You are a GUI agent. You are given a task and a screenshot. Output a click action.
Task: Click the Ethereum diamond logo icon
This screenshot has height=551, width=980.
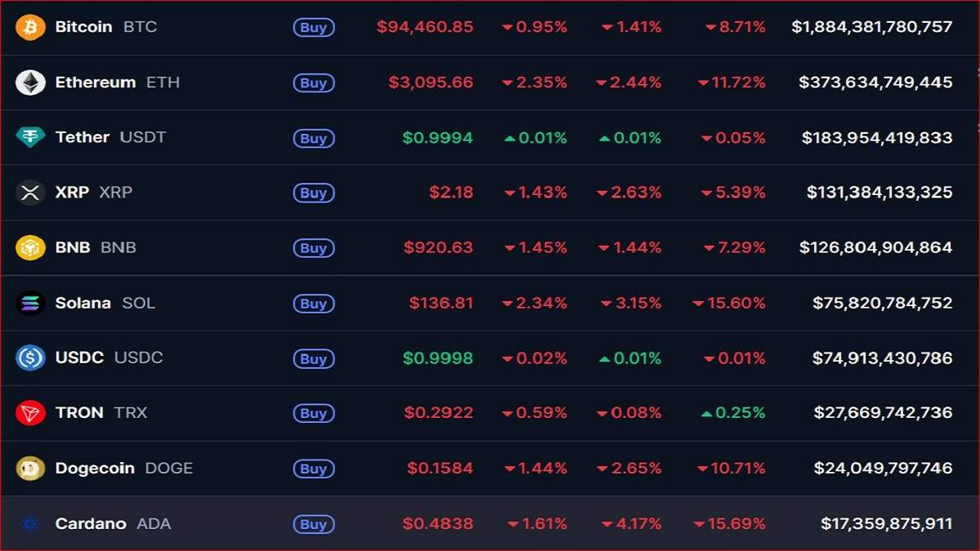pyautogui.click(x=30, y=82)
